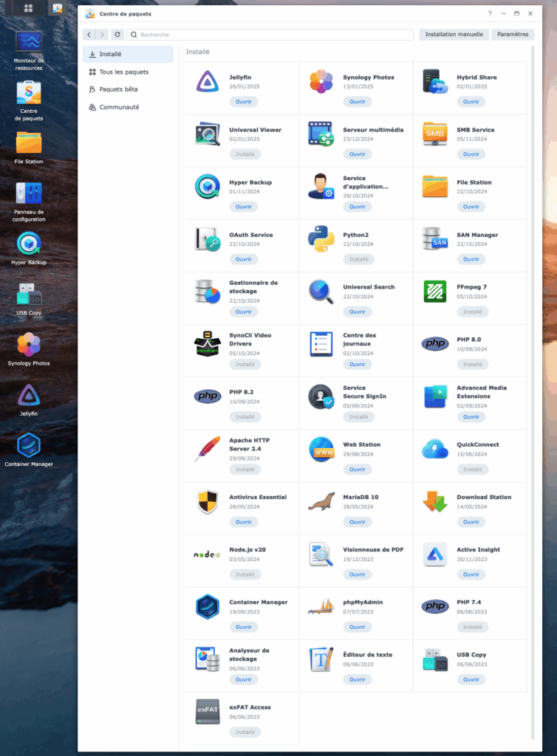Viewport: 557px width, 756px height.
Task: Click Ouvrir under Jellyfin
Action: click(244, 102)
